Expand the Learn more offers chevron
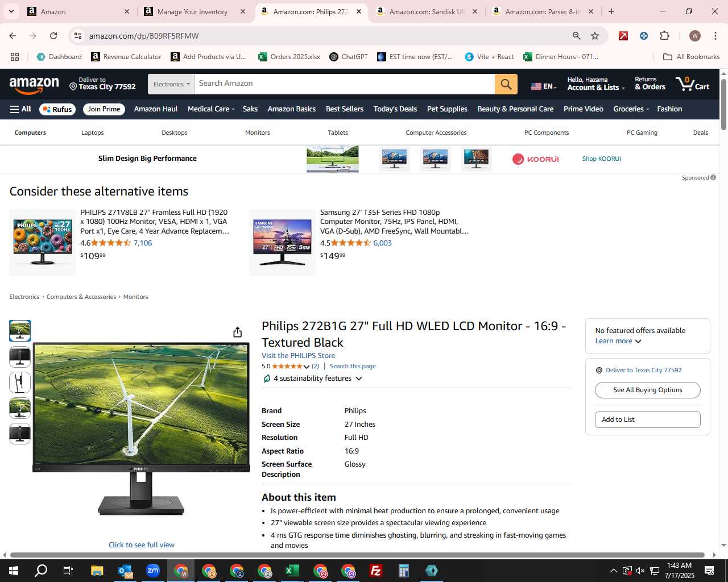 [638, 341]
